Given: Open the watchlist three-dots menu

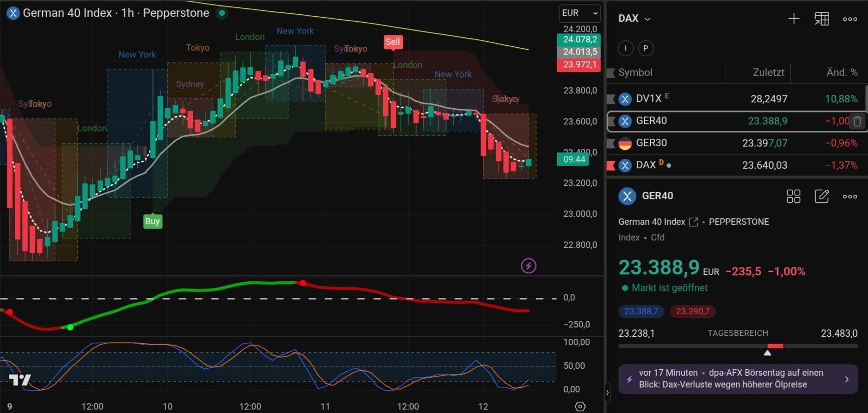Looking at the screenshot, I should (849, 19).
